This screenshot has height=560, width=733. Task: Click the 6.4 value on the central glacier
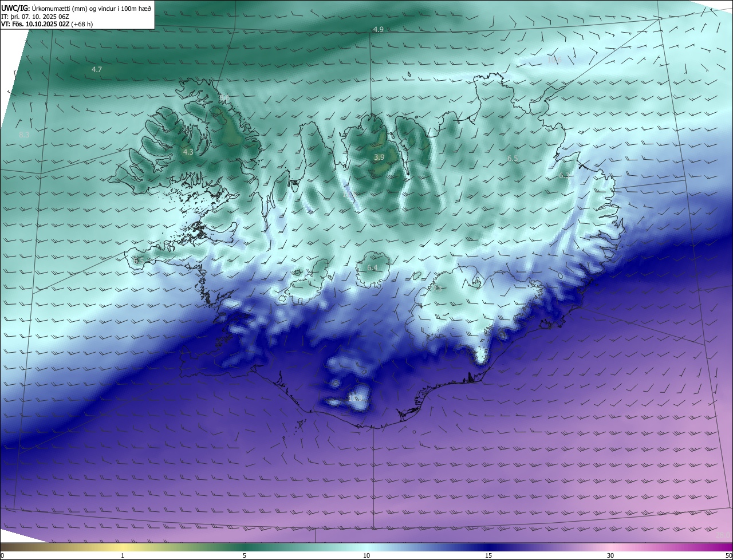click(x=372, y=268)
